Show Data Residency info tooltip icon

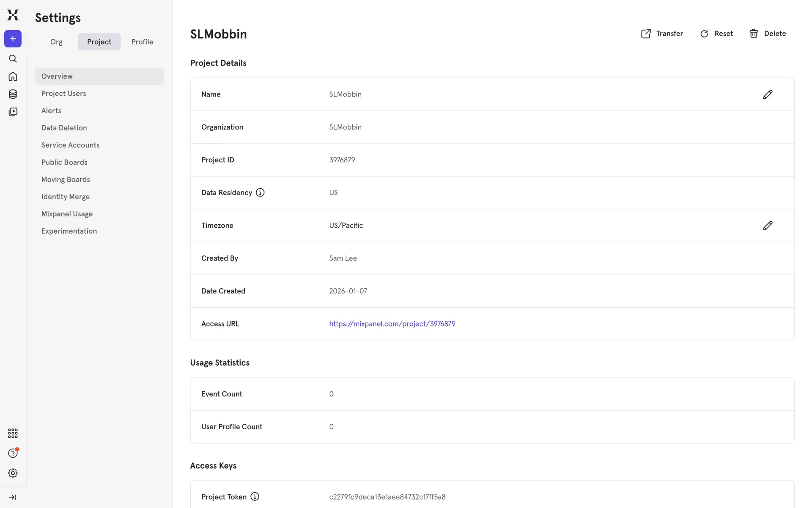click(260, 193)
